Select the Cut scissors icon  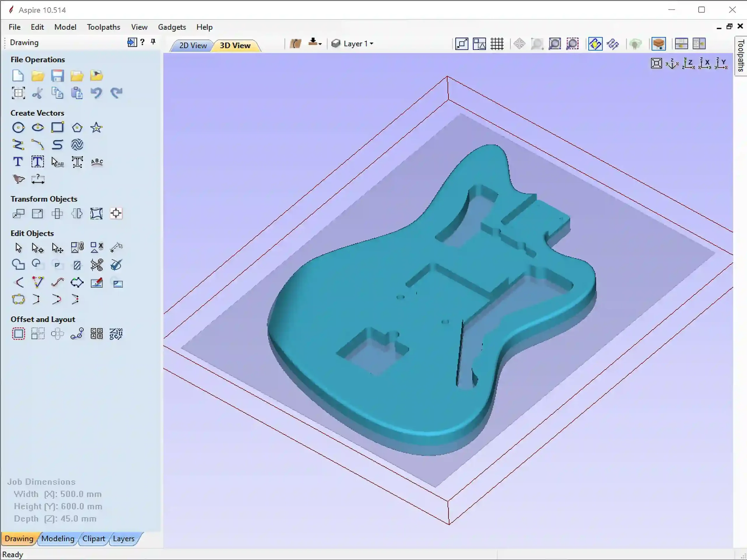[37, 93]
